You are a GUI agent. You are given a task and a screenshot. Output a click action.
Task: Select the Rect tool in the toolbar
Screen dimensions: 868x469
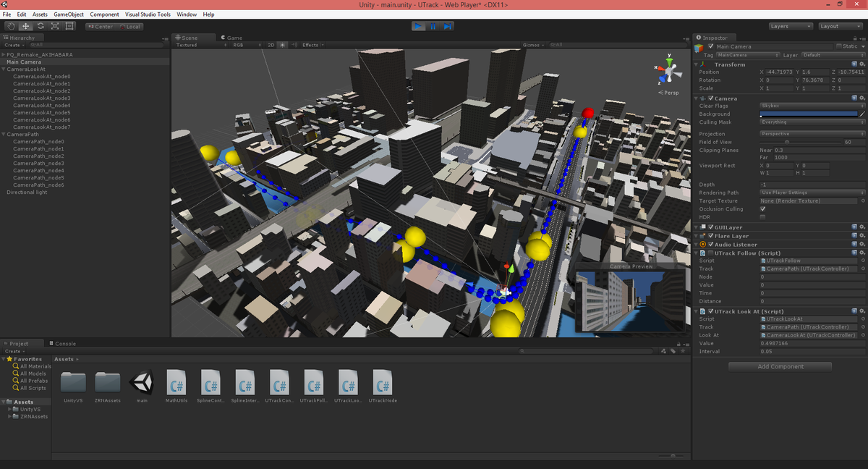[69, 26]
